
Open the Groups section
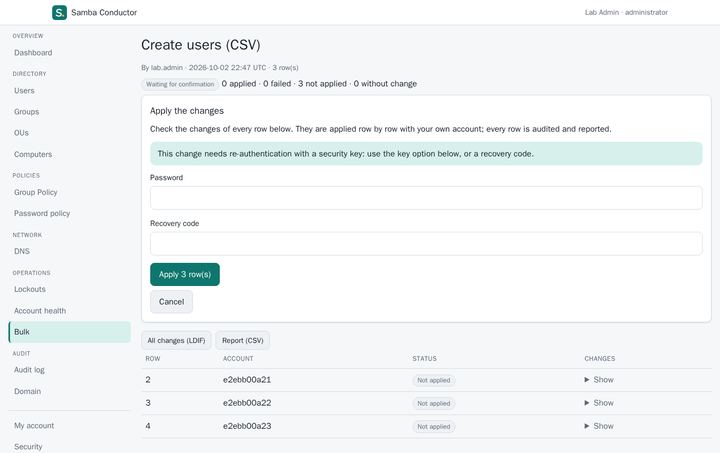coord(27,112)
